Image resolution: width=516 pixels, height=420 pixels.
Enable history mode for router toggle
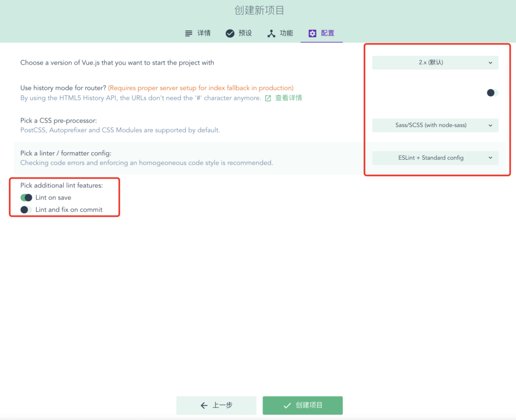492,93
